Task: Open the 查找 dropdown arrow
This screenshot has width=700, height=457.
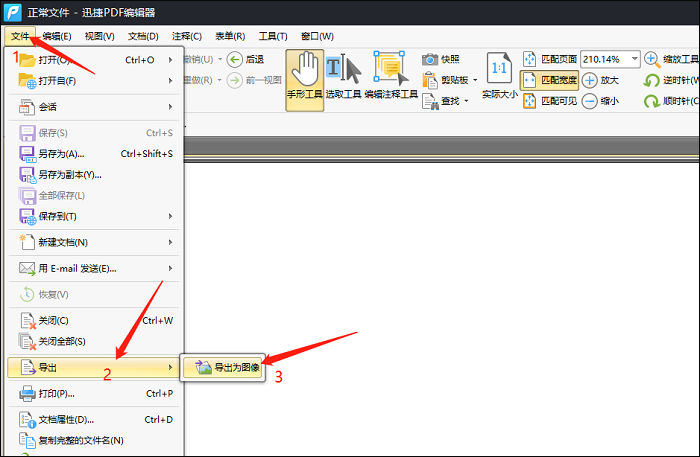Action: [466, 101]
